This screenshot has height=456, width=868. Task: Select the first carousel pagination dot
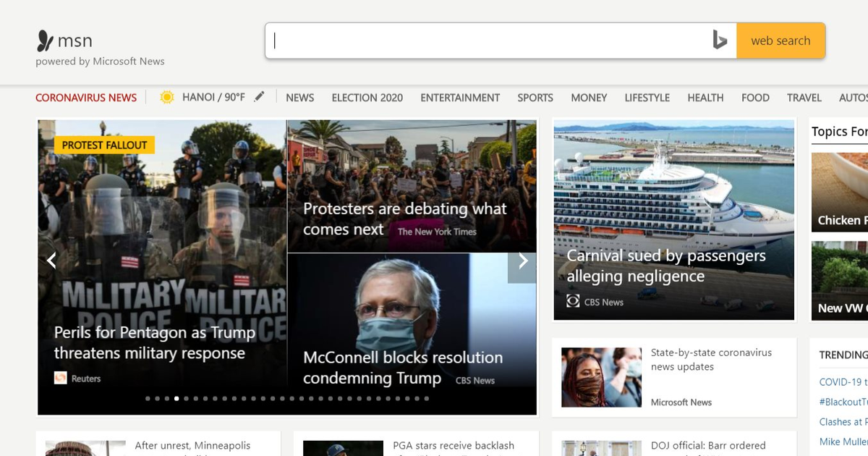(x=148, y=398)
